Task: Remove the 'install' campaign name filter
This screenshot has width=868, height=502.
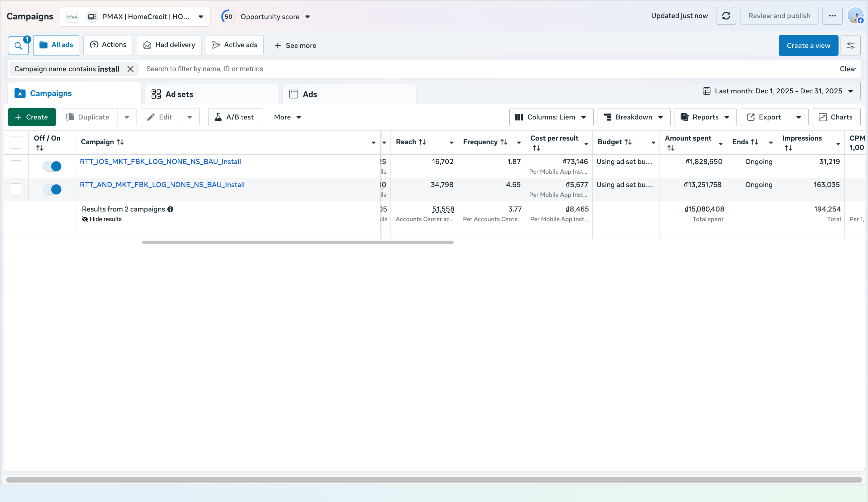Action: (130, 69)
